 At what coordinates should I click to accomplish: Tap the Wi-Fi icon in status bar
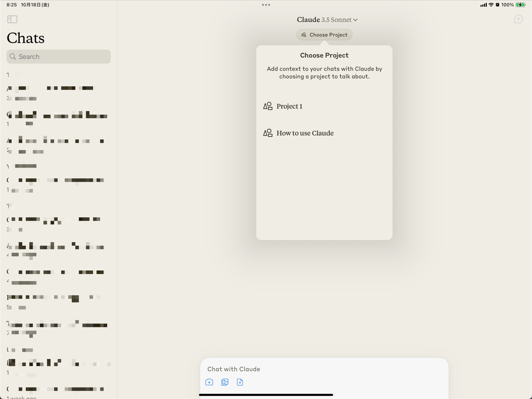[x=491, y=5]
